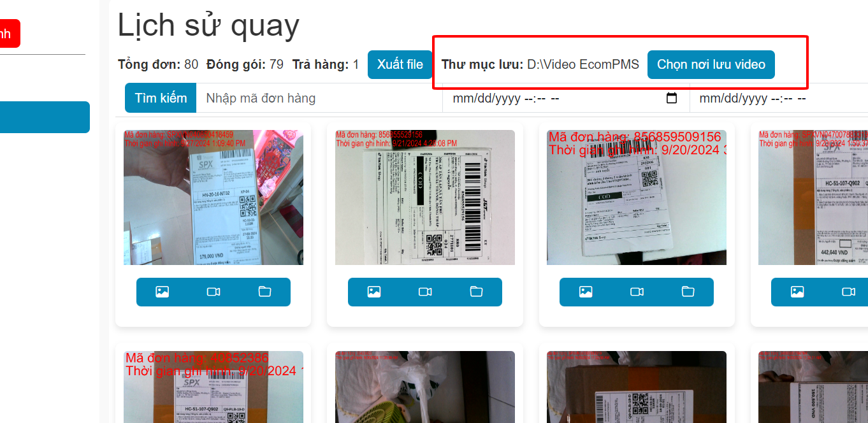Image resolution: width=868 pixels, height=423 pixels.
Task: Open thumbnail of order 40852386
Action: tap(213, 387)
